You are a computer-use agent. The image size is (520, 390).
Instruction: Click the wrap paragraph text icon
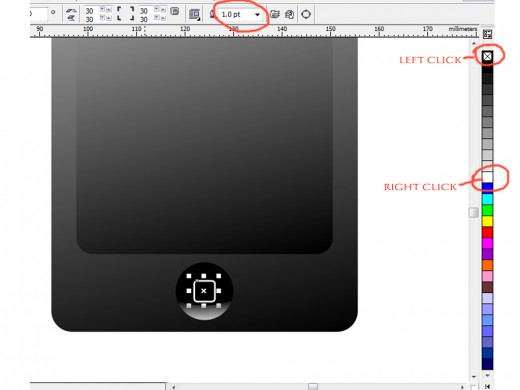194,15
